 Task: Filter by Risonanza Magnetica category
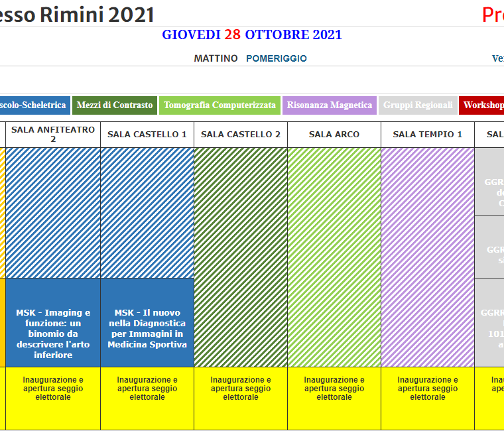click(x=330, y=105)
